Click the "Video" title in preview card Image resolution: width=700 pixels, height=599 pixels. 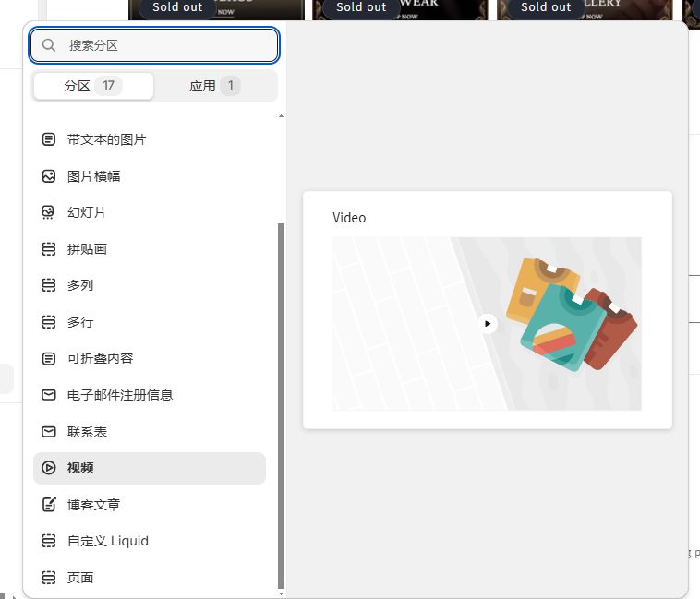tap(349, 218)
